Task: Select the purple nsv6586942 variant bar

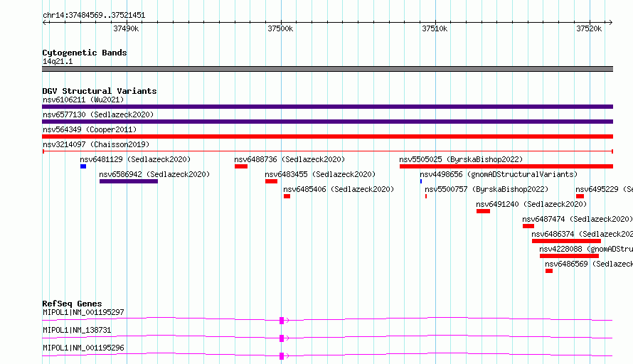Action: (128, 181)
